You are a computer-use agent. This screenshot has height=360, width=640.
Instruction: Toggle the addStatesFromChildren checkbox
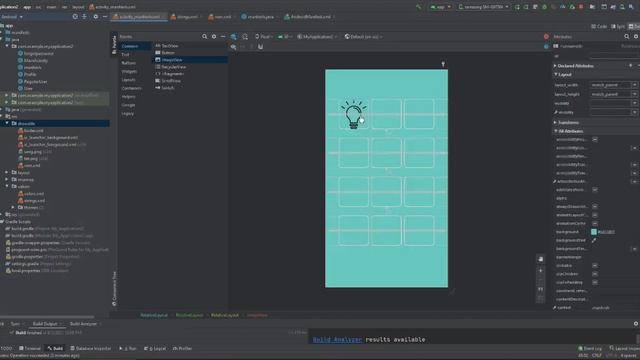pos(595,190)
